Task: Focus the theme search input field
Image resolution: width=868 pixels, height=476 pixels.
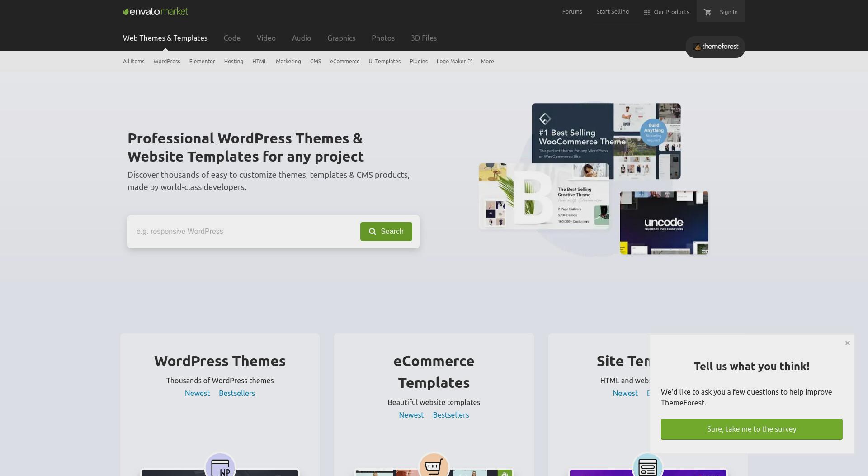Action: tap(244, 232)
